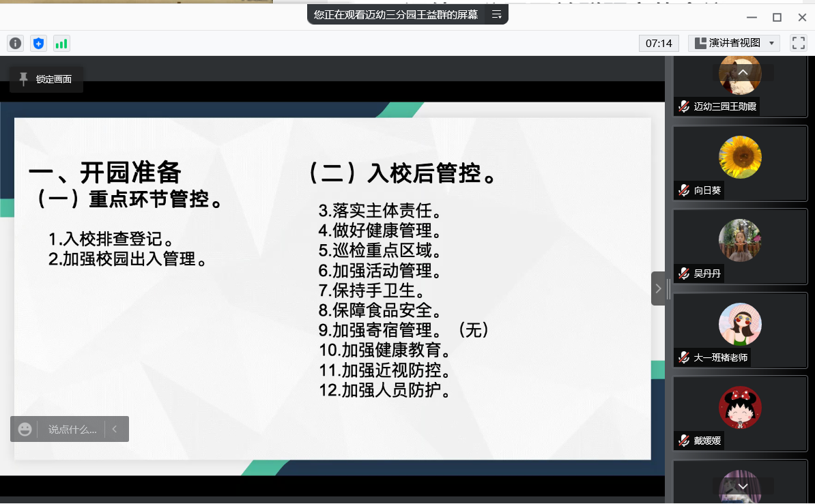This screenshot has width=815, height=504.
Task: Click slide heading 一、开园准备
Action: 104,172
